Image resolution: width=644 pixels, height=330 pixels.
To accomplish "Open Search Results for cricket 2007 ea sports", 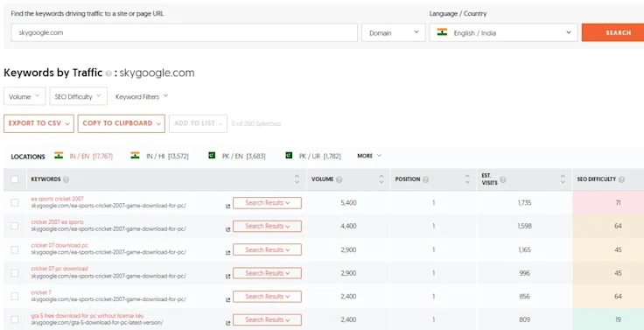I will (x=268, y=227).
